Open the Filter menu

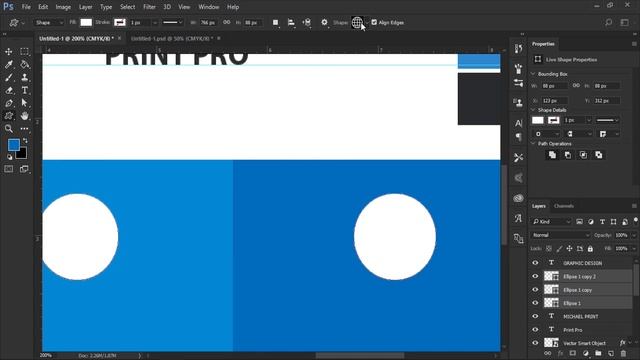tap(149, 7)
